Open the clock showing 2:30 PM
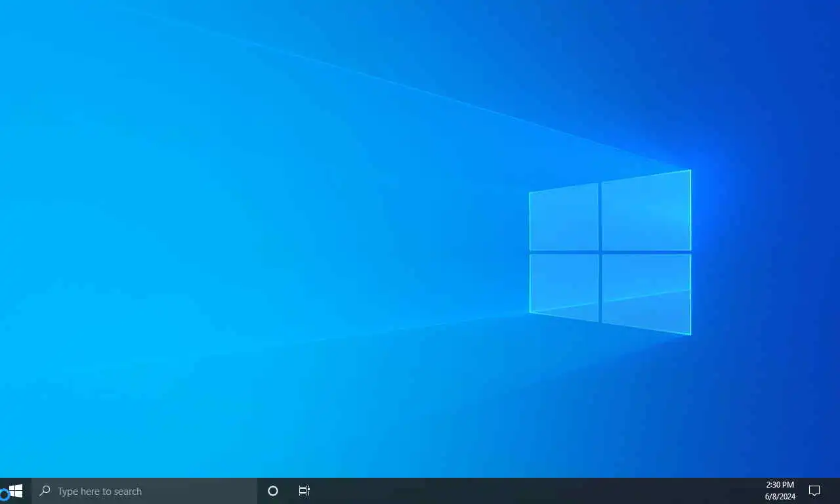Screen dimensions: 840x504 780,491
